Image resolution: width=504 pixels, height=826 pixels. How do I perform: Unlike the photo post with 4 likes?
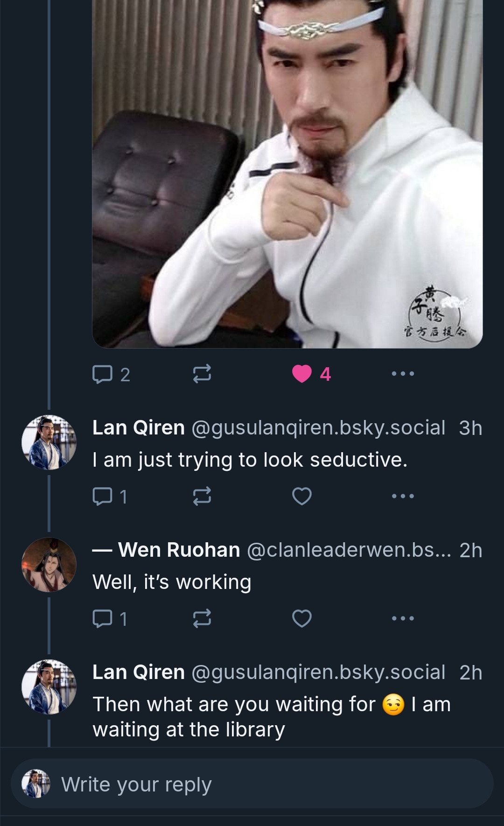302,374
